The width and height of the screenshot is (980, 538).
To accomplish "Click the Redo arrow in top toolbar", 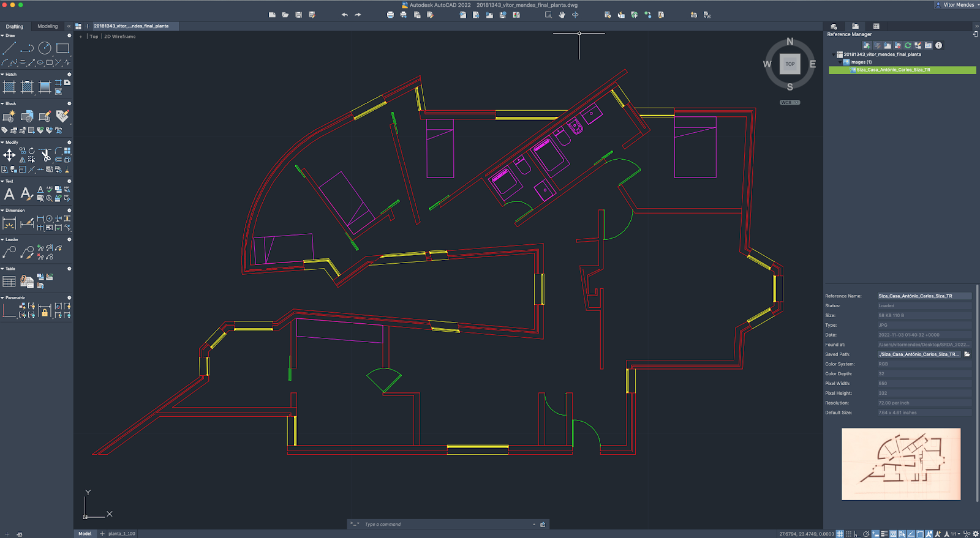I will point(358,15).
